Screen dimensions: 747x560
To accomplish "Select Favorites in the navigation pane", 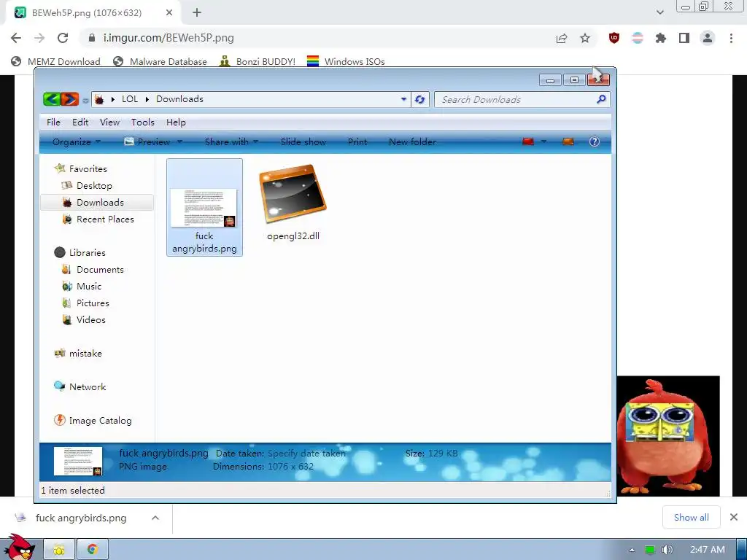I will coord(88,169).
